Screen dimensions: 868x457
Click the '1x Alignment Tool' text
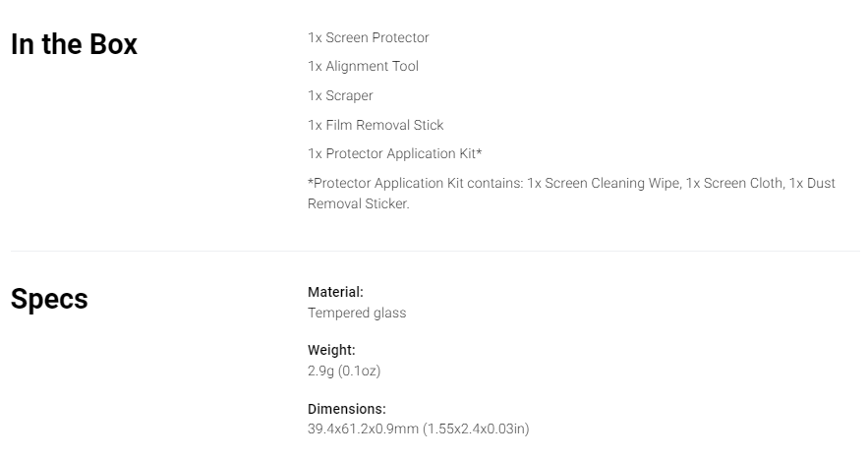tap(363, 67)
